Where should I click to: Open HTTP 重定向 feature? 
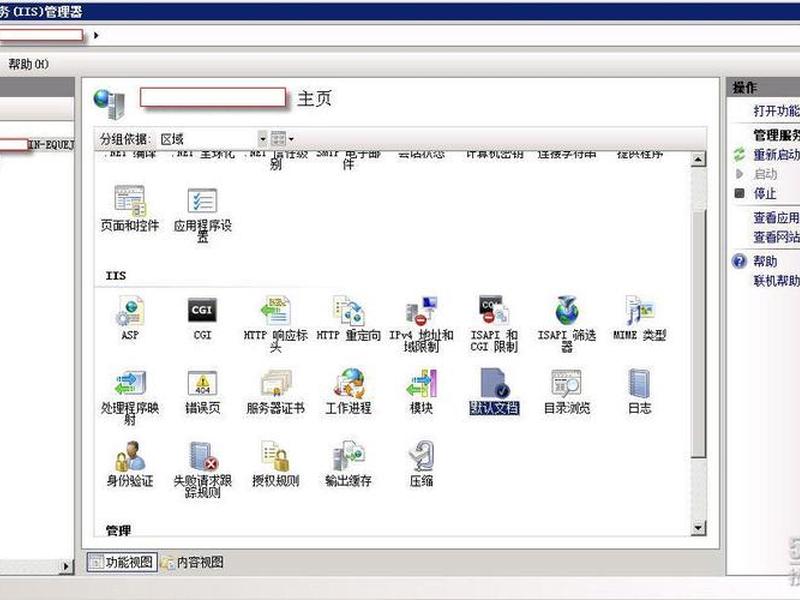tap(348, 318)
